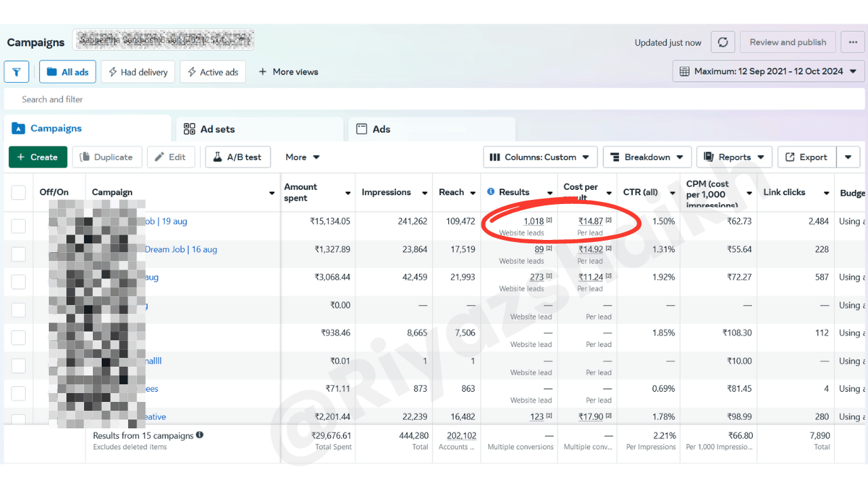The height and width of the screenshot is (488, 868).
Task: Click the info icon next to 15 campaigns
Action: tap(200, 435)
